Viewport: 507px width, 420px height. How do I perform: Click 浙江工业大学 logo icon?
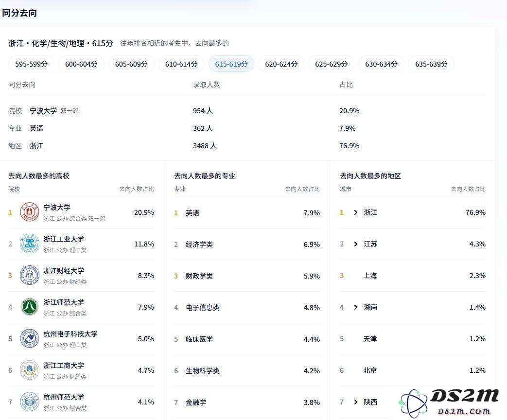tap(30, 244)
